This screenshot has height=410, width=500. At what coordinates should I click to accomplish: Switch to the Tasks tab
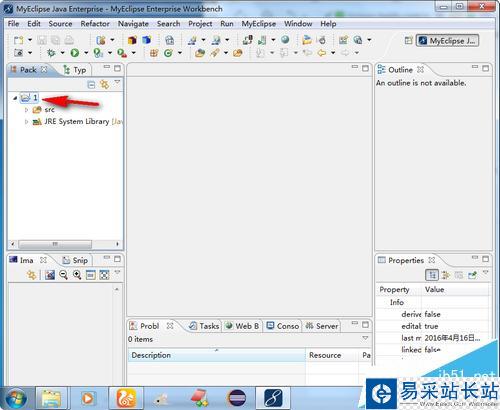tap(204, 326)
